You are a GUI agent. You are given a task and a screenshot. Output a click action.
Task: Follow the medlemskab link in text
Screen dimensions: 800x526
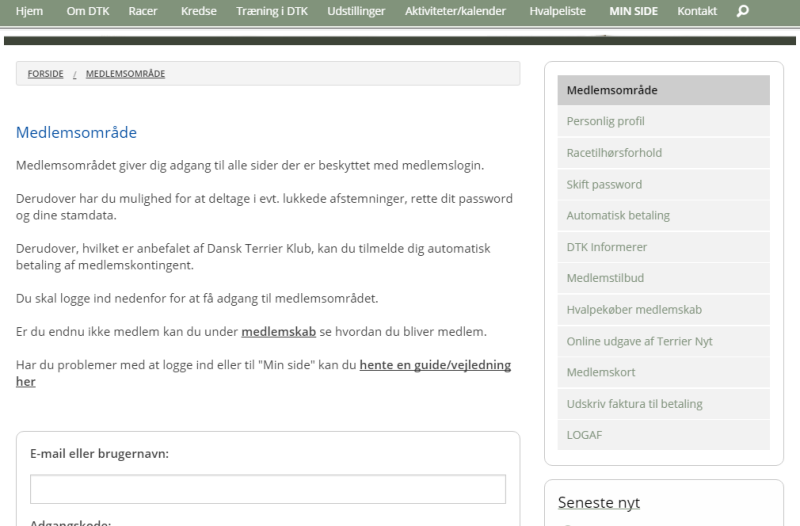click(279, 332)
